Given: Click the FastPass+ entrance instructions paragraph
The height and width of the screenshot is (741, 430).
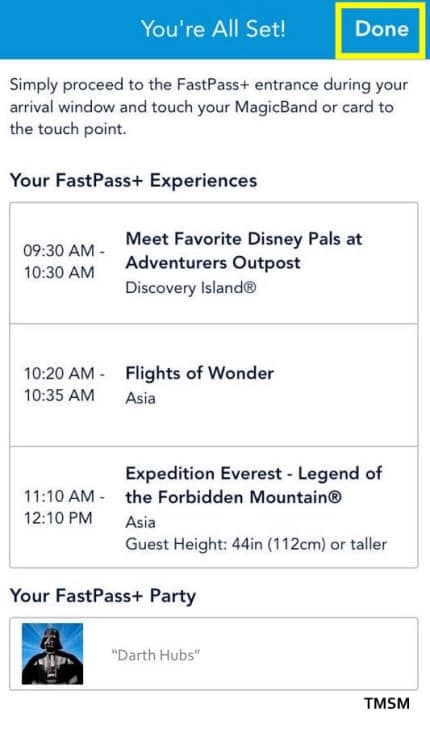Looking at the screenshot, I should tap(208, 107).
